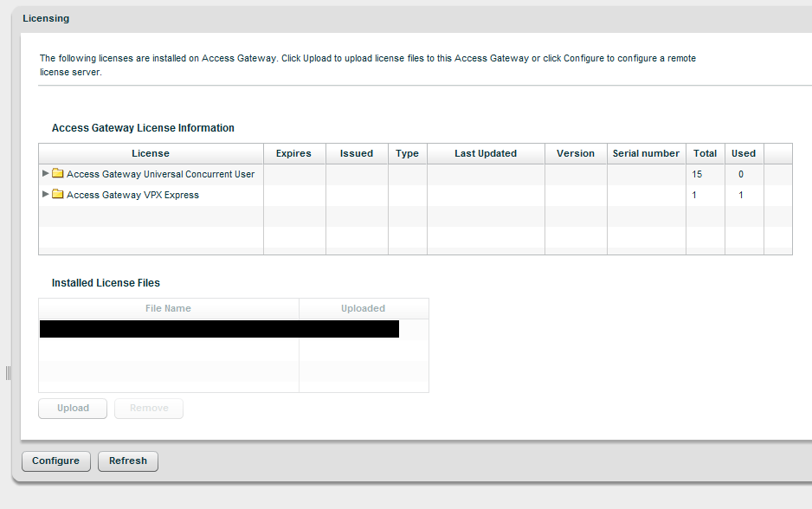Viewport: 812px width, 509px height.
Task: Click the VPX Express Total value 1
Action: (694, 196)
